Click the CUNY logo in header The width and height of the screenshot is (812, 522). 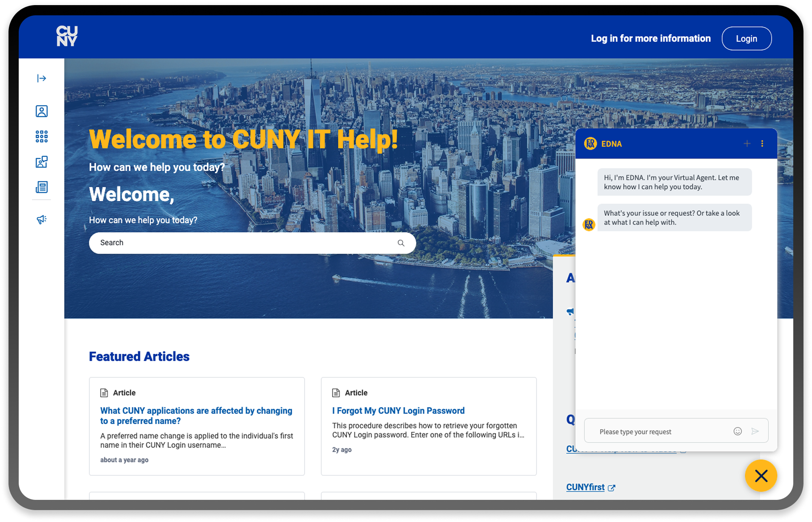point(67,36)
